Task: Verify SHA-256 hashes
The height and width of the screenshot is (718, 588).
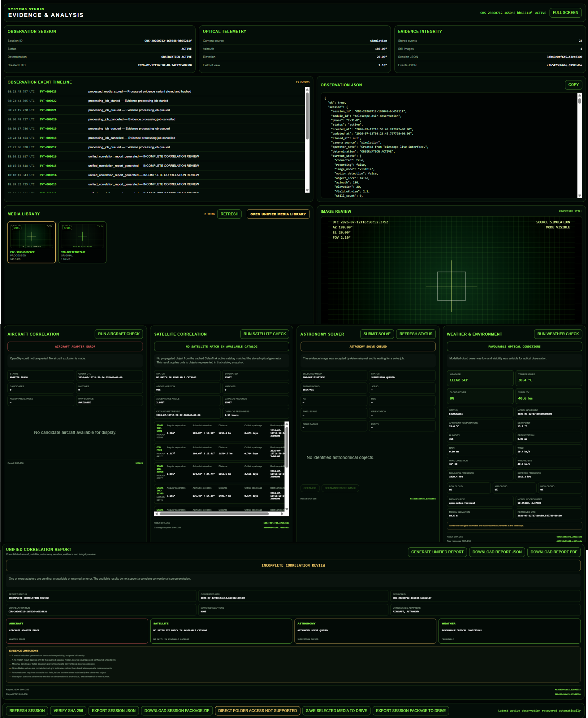Action: pos(68,711)
